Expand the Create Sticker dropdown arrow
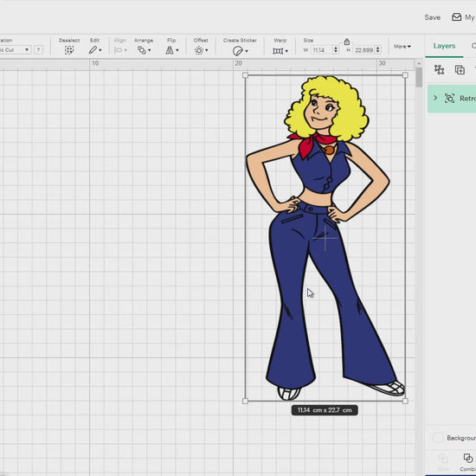 (247, 51)
